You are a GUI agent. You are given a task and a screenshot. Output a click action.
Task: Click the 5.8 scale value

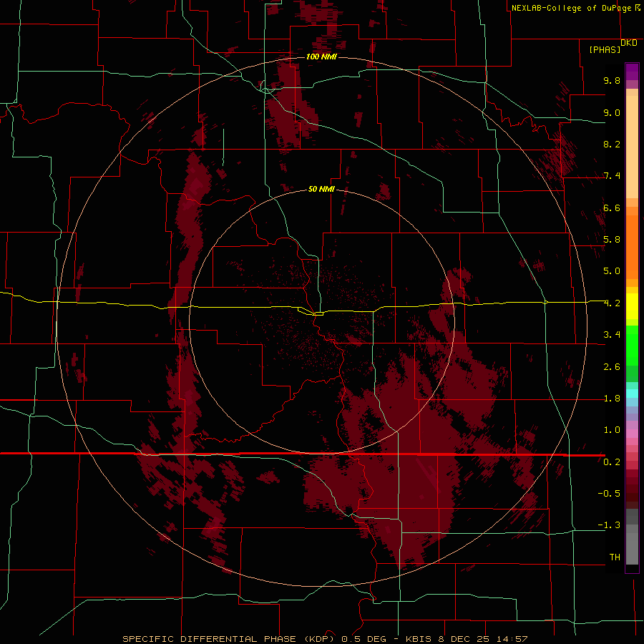[612, 239]
